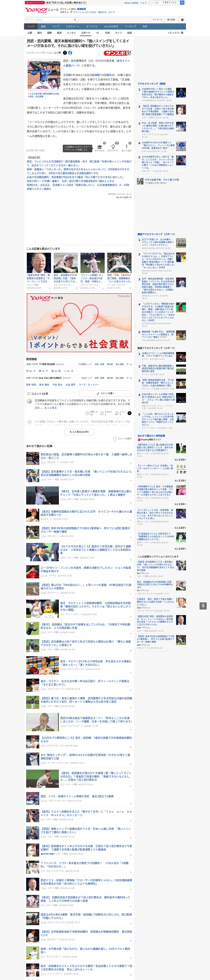Click the 大谷 翔平 player link
The width and height of the screenshot is (210, 980).
(70, 385)
